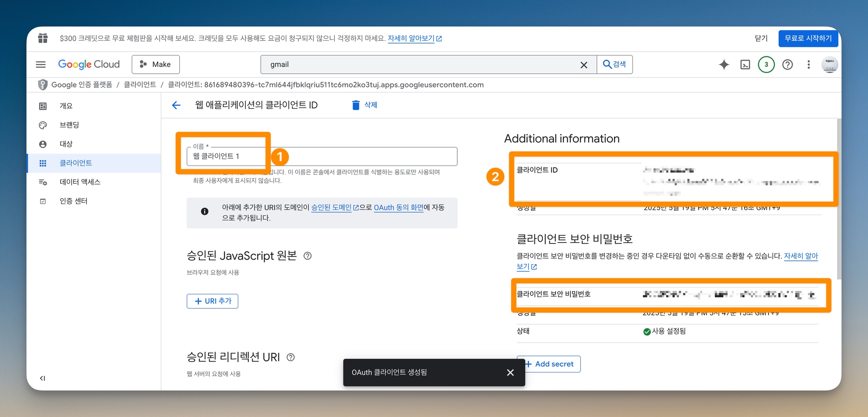The height and width of the screenshot is (417, 868).
Task: Click the page vertical scrollbar
Action: 839,199
